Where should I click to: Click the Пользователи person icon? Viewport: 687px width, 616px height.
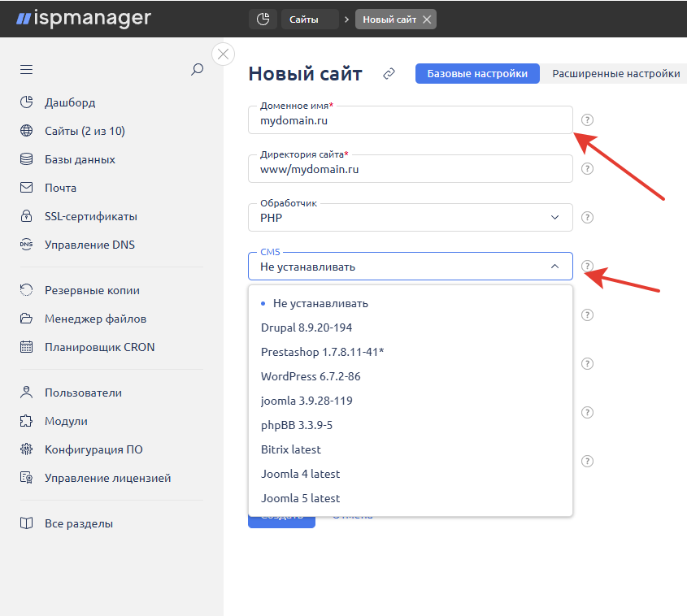(26, 393)
